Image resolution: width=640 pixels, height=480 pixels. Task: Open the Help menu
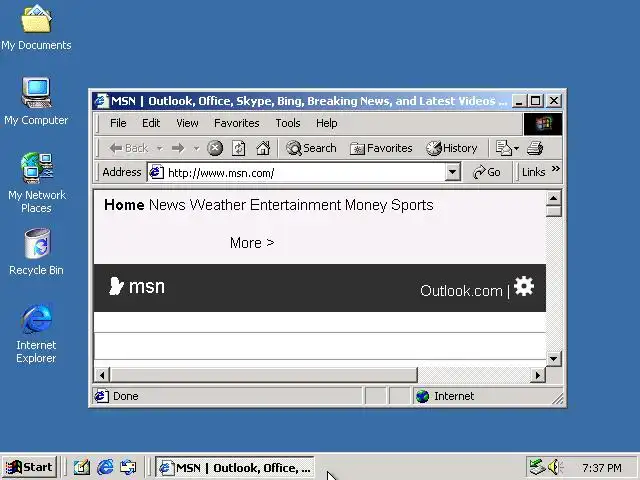[327, 123]
